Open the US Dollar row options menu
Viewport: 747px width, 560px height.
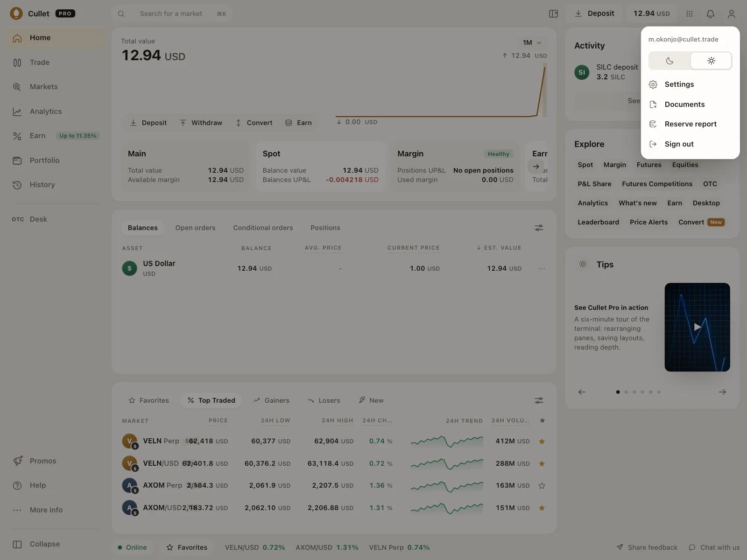coord(542,268)
